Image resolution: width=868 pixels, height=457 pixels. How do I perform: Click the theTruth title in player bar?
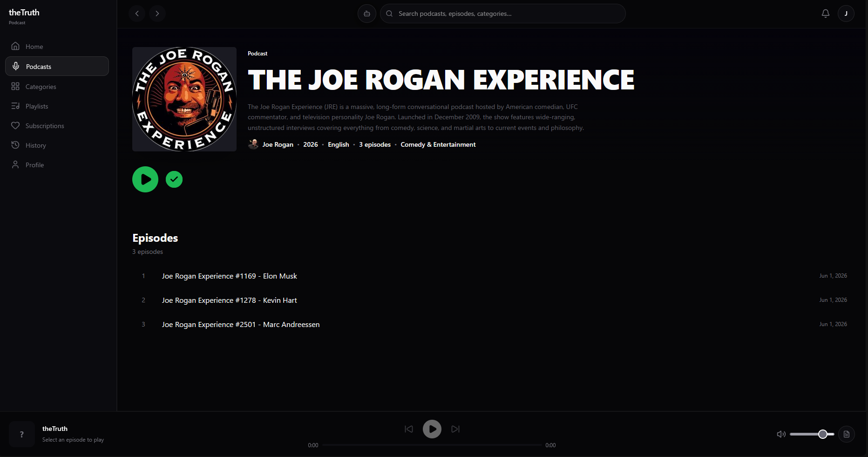(55, 429)
